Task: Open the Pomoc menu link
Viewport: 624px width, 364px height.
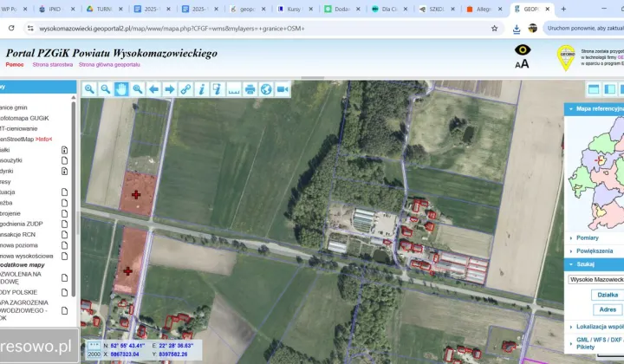Action: [x=15, y=64]
